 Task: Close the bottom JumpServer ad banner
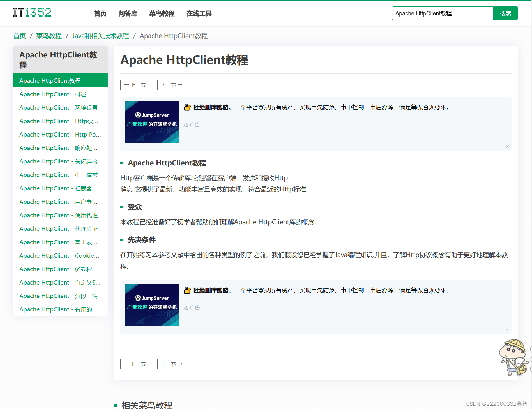[x=507, y=330]
